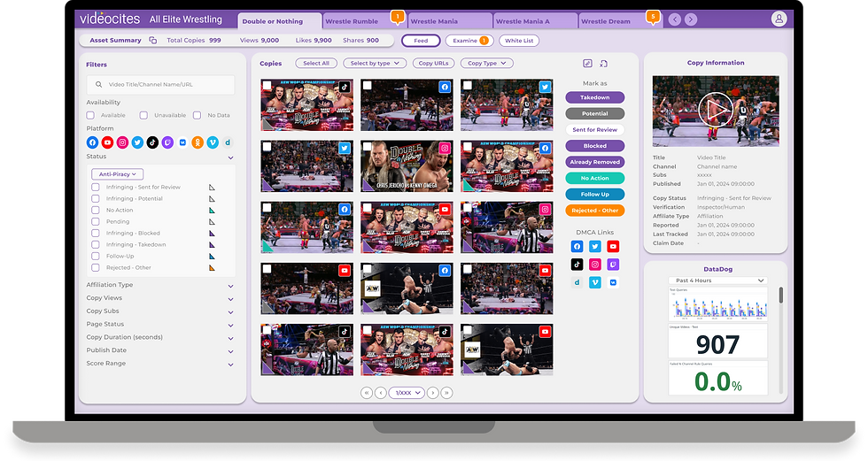Image resolution: width=868 pixels, height=461 pixels.
Task: Click the Copy URLs button
Action: [433, 63]
